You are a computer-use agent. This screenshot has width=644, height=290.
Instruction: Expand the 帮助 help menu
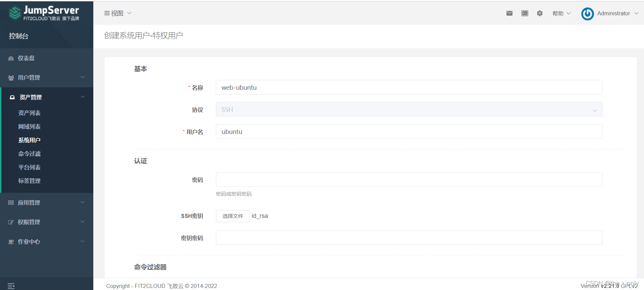pyautogui.click(x=561, y=13)
